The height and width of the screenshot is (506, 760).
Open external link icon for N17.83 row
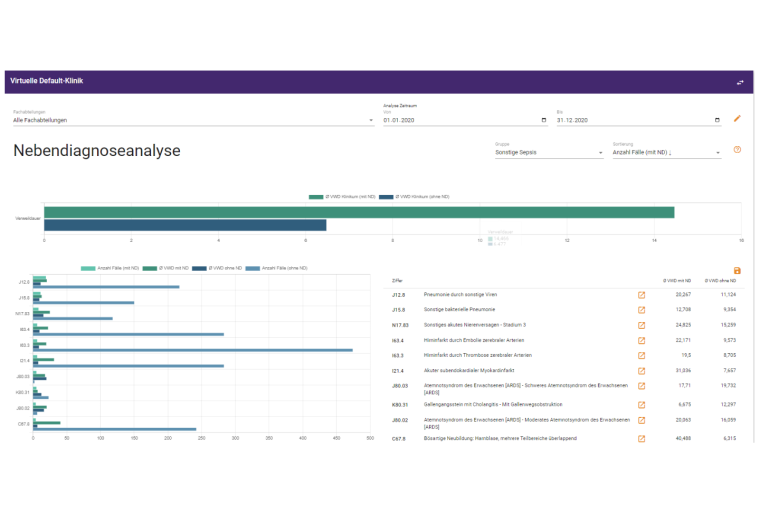(x=641, y=325)
